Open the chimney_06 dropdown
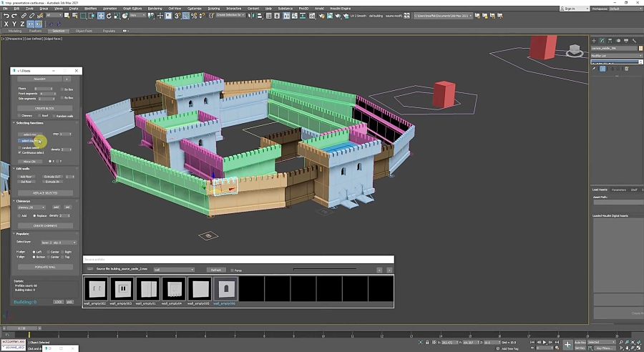The width and height of the screenshot is (644, 352). [31, 207]
